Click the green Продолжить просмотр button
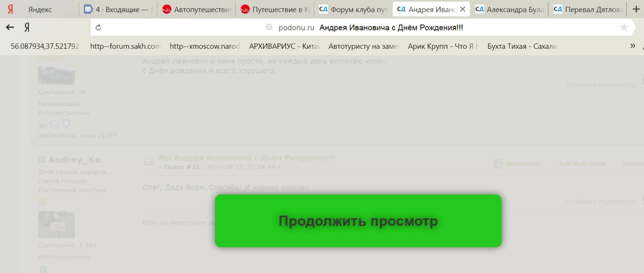The height and width of the screenshot is (273, 644). (x=358, y=221)
